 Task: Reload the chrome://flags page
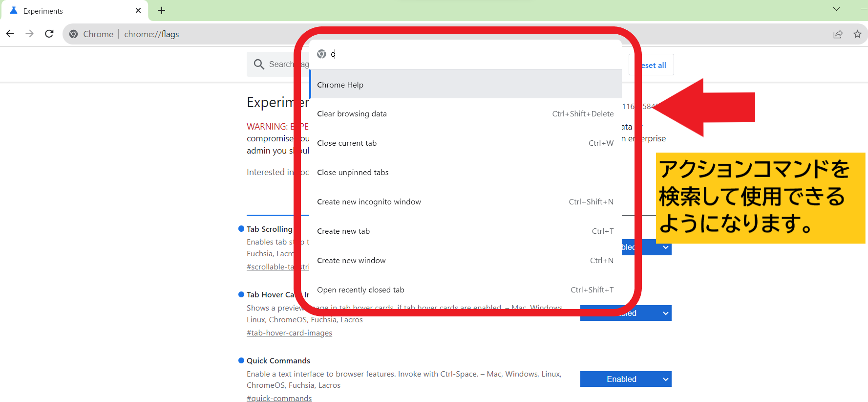tap(49, 34)
